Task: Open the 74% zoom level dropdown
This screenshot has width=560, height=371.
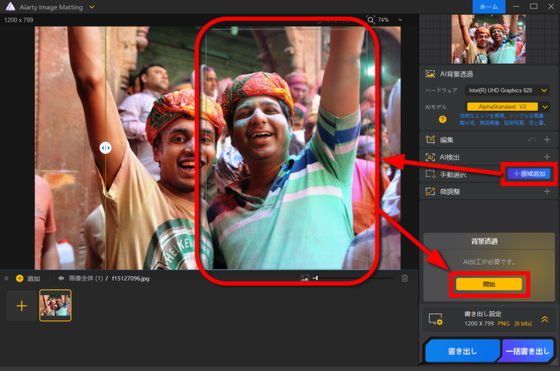Action: 400,20
